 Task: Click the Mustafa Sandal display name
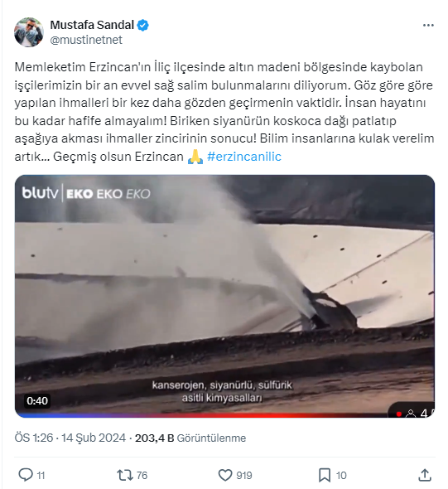click(x=92, y=25)
